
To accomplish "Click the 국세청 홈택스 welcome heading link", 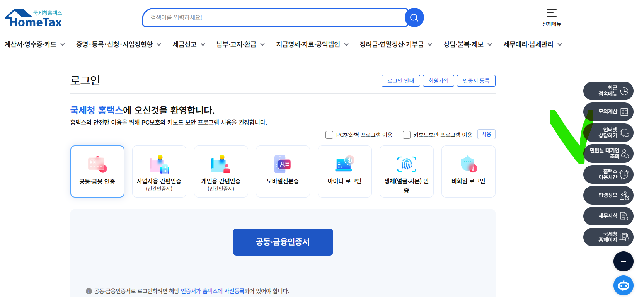I will click(x=97, y=110).
